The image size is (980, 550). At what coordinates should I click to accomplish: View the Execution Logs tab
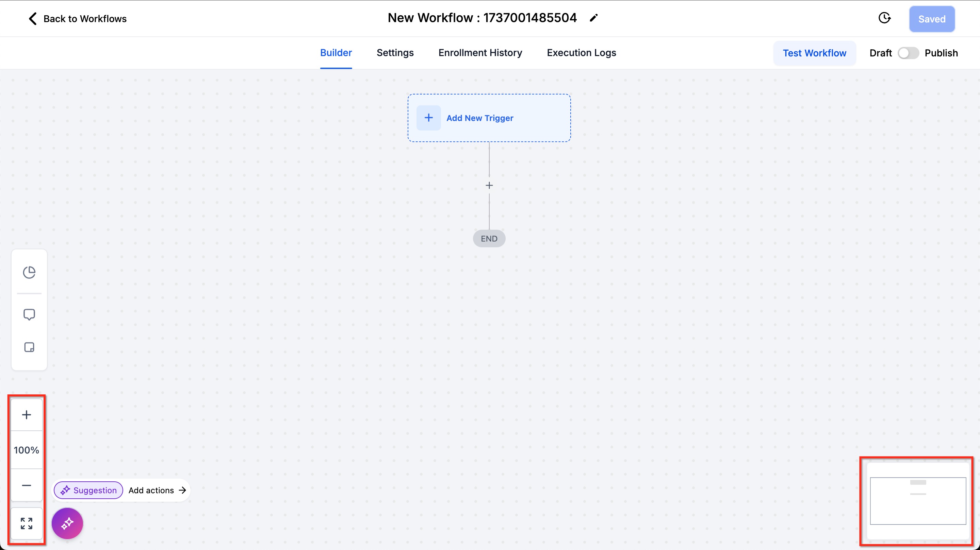pyautogui.click(x=581, y=53)
